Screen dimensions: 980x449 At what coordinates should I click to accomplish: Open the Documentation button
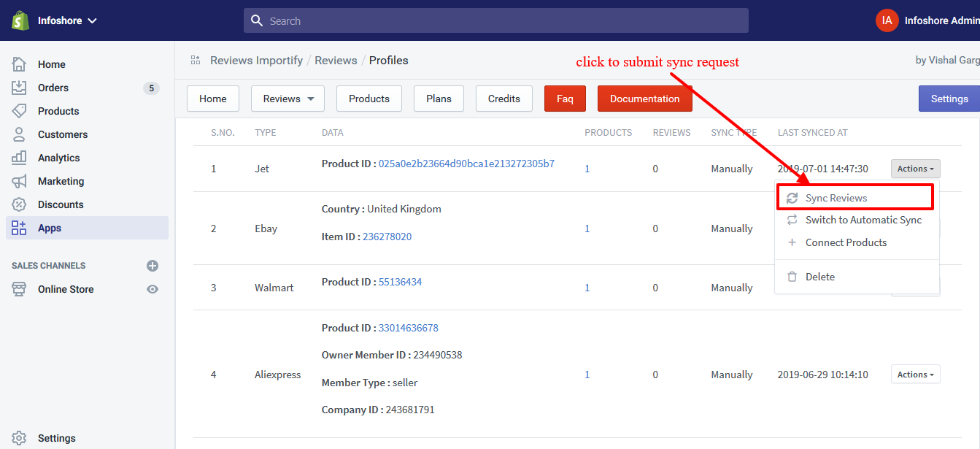click(645, 99)
